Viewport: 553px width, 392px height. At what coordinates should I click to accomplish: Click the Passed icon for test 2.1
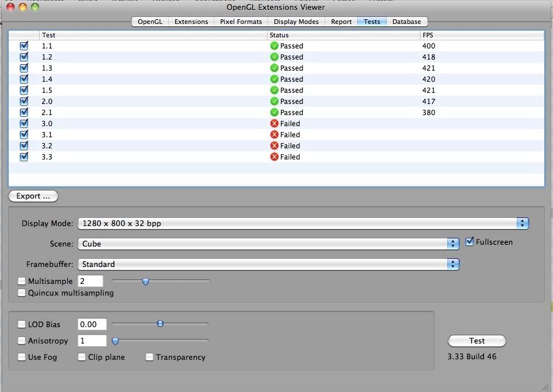pos(273,112)
